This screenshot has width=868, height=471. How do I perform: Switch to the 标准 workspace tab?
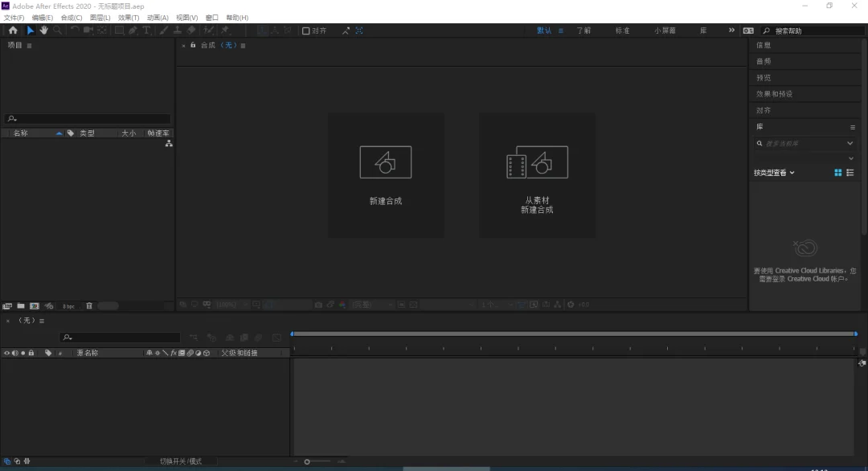(623, 31)
